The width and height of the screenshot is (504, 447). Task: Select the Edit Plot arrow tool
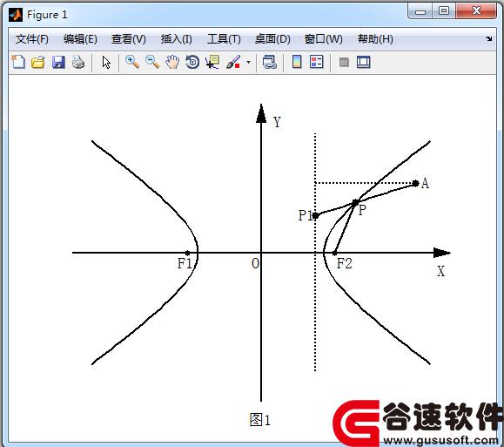pos(106,63)
